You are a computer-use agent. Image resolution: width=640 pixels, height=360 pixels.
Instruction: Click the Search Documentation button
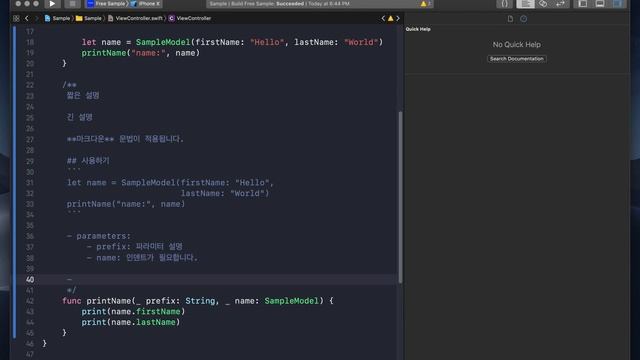pyautogui.click(x=517, y=59)
